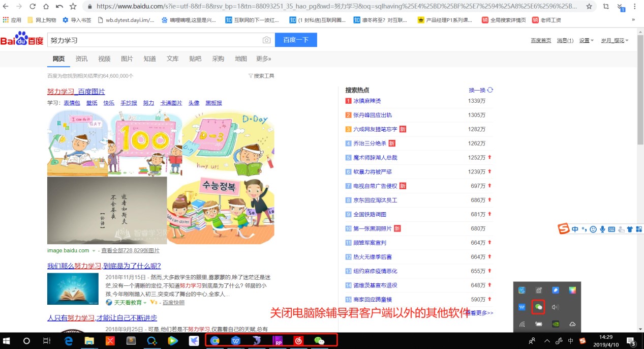Viewport: 644px width, 349px height.
Task: Open the browser home page icon
Action: click(46, 7)
